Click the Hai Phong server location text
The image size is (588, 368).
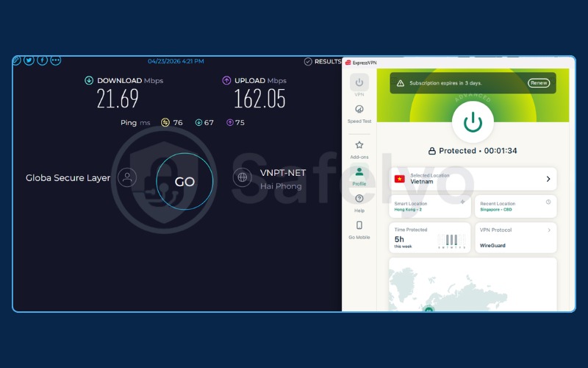pyautogui.click(x=281, y=186)
